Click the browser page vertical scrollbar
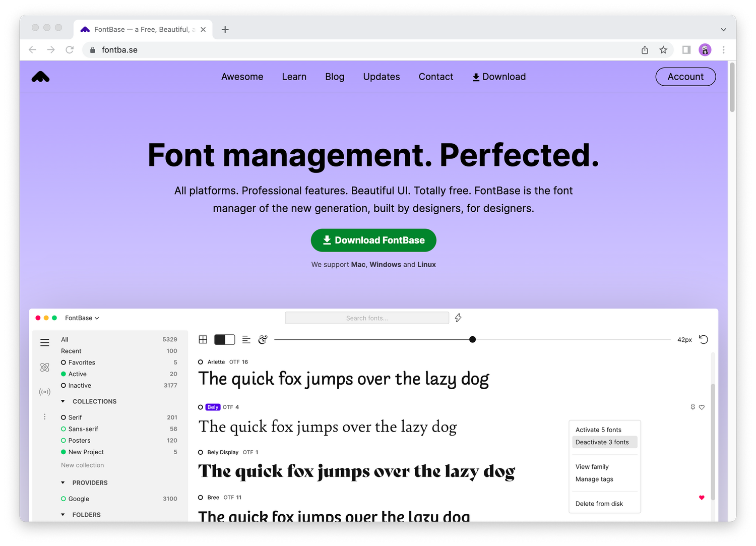Viewport: 756px width, 546px height. 732,88
